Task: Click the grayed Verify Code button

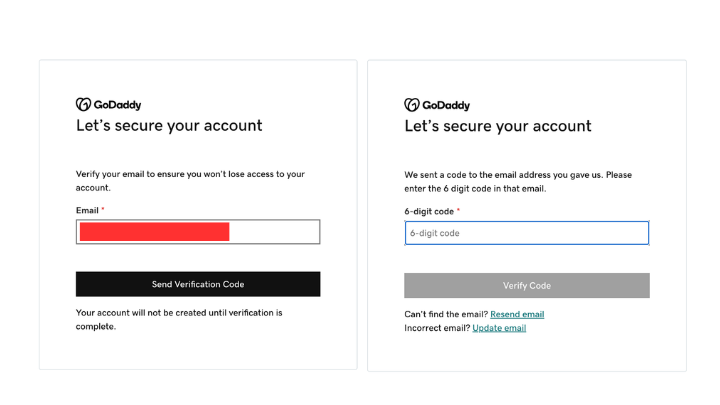Action: click(x=527, y=286)
